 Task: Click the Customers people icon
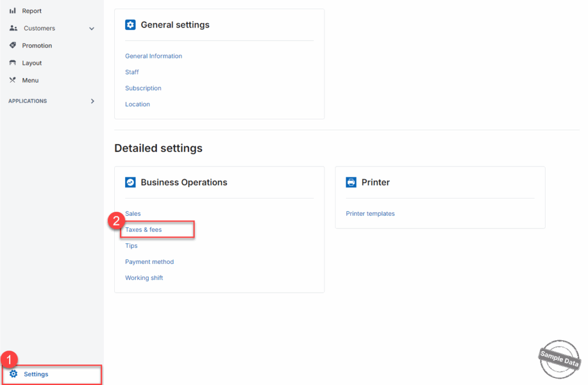tap(13, 28)
